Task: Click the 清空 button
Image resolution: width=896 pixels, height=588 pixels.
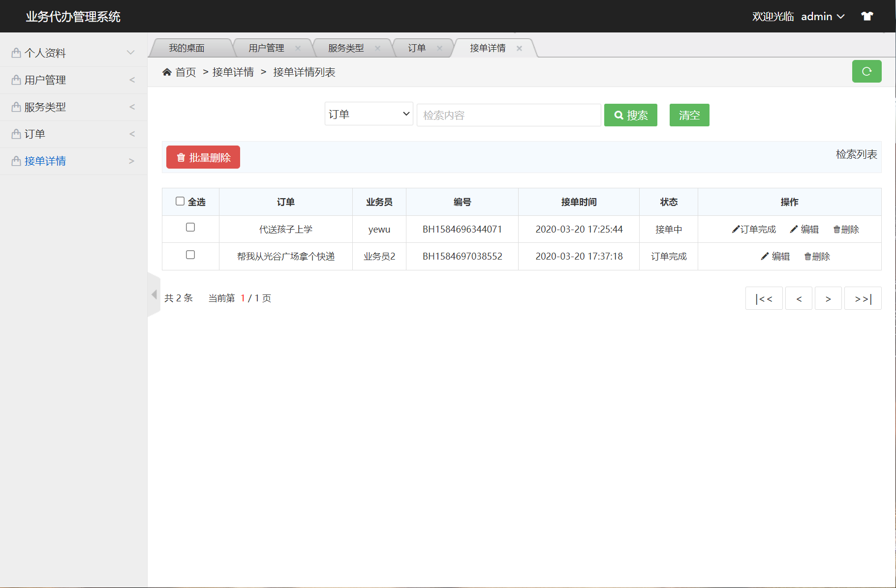Action: [689, 115]
